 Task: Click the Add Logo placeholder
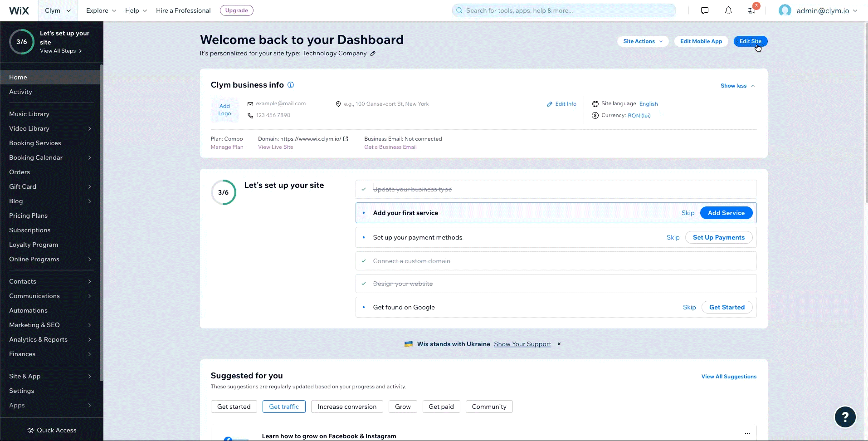(224, 110)
